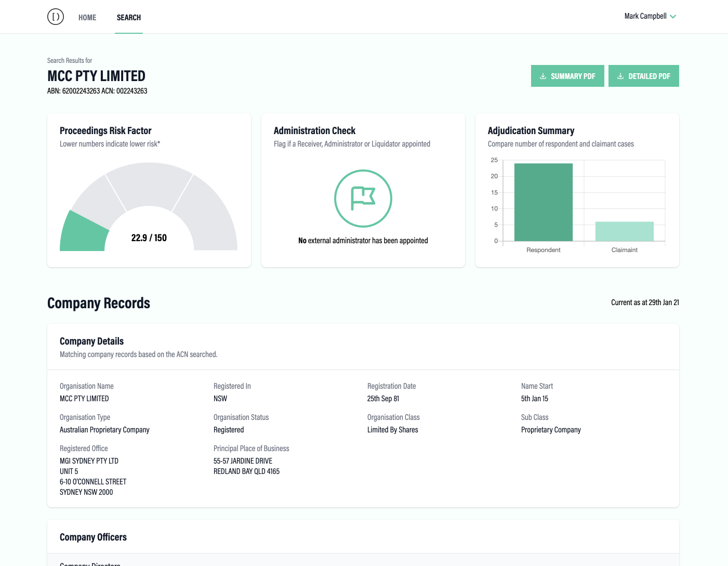This screenshot has width=728, height=566.
Task: Click the SUMMARY PDF button
Action: tap(567, 76)
